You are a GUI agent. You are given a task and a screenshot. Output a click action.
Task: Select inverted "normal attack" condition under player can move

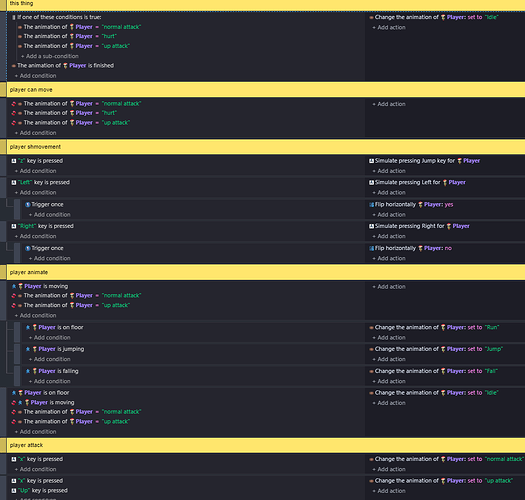pyautogui.click(x=76, y=104)
